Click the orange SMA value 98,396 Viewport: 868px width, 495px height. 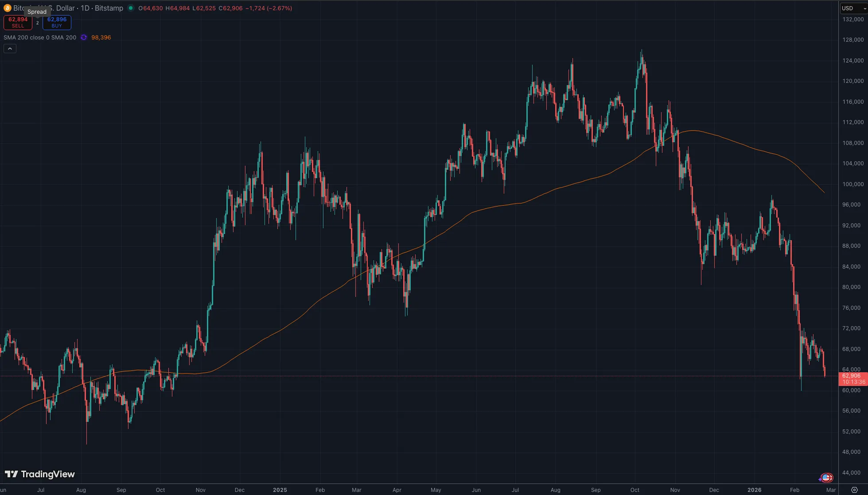click(x=101, y=38)
